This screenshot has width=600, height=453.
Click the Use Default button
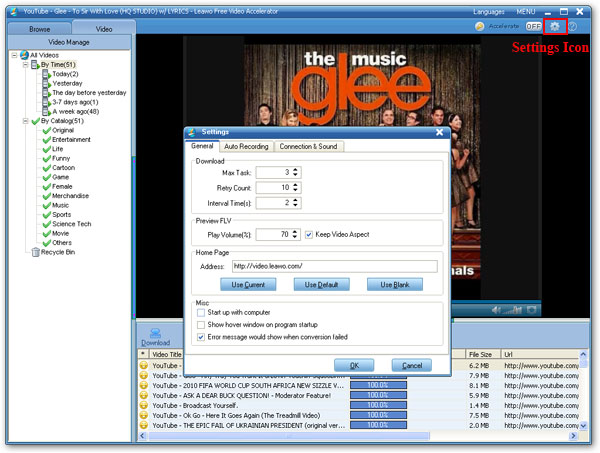pos(321,285)
